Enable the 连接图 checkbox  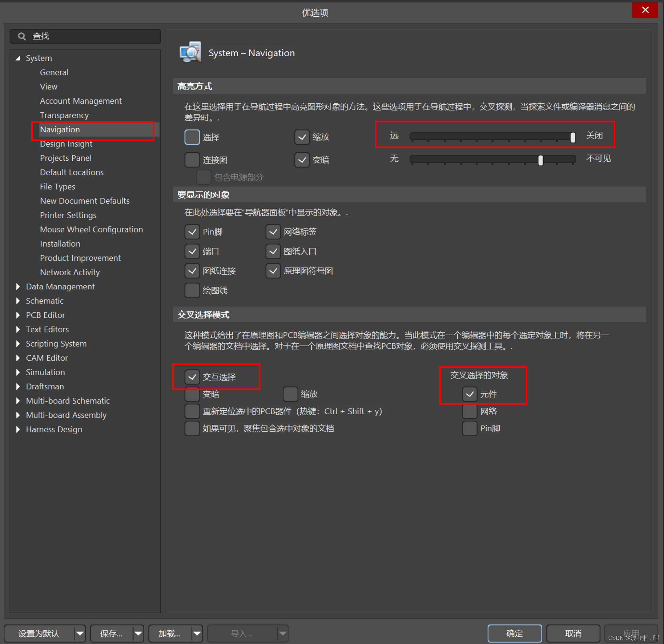point(192,160)
